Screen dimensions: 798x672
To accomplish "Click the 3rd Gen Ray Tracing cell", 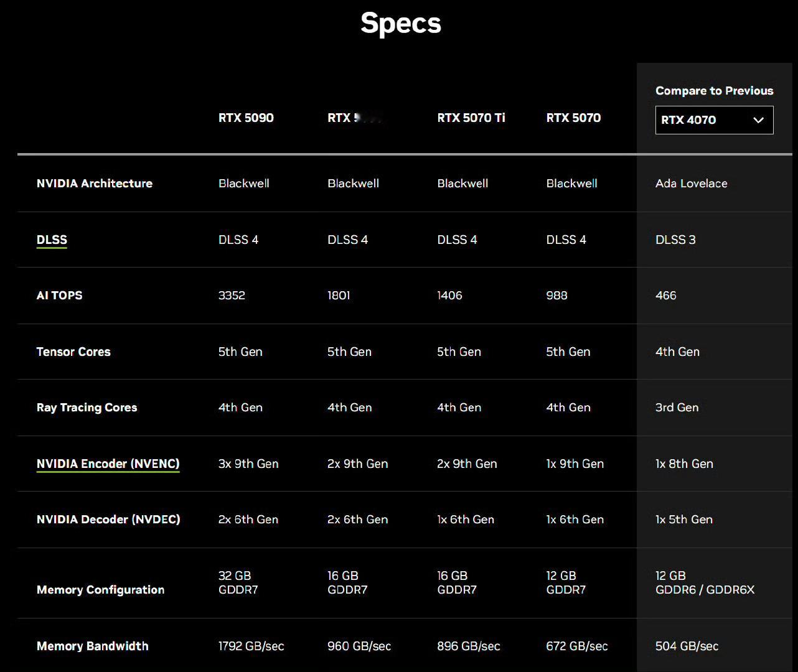I will pyautogui.click(x=677, y=408).
